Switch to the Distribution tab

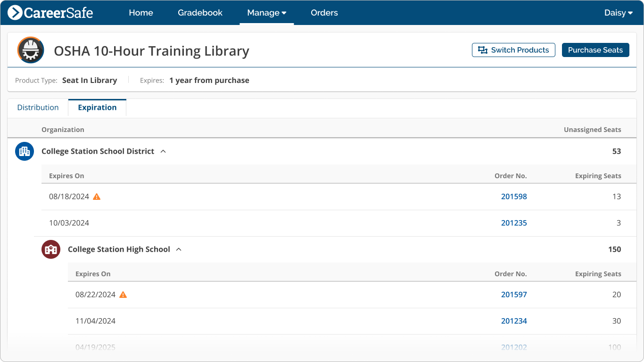(x=38, y=107)
